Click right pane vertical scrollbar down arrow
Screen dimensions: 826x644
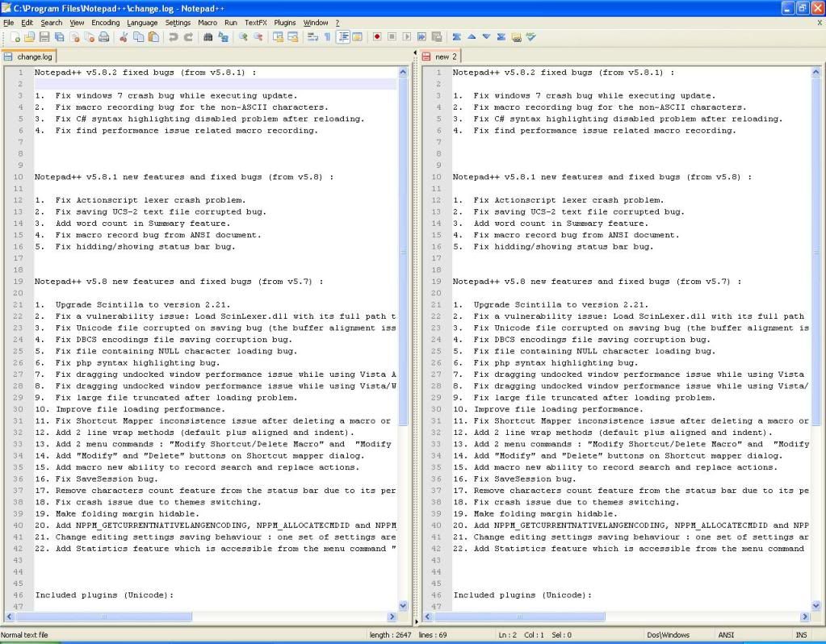(816, 605)
